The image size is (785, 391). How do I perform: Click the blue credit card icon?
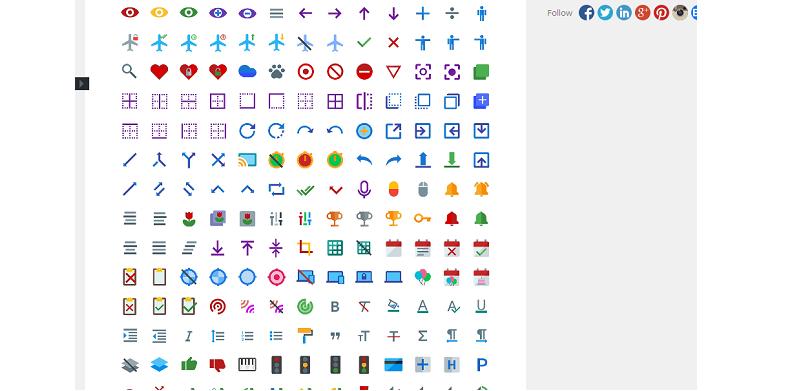394,364
